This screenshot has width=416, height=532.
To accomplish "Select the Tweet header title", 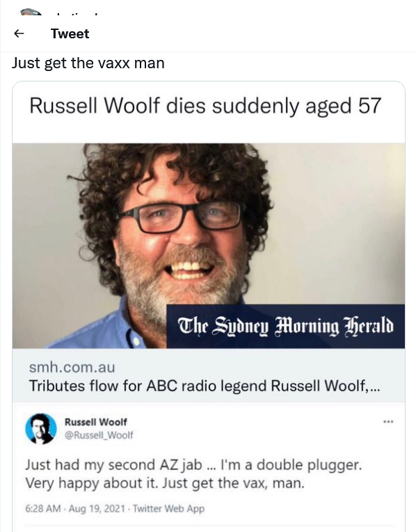I will click(x=70, y=33).
